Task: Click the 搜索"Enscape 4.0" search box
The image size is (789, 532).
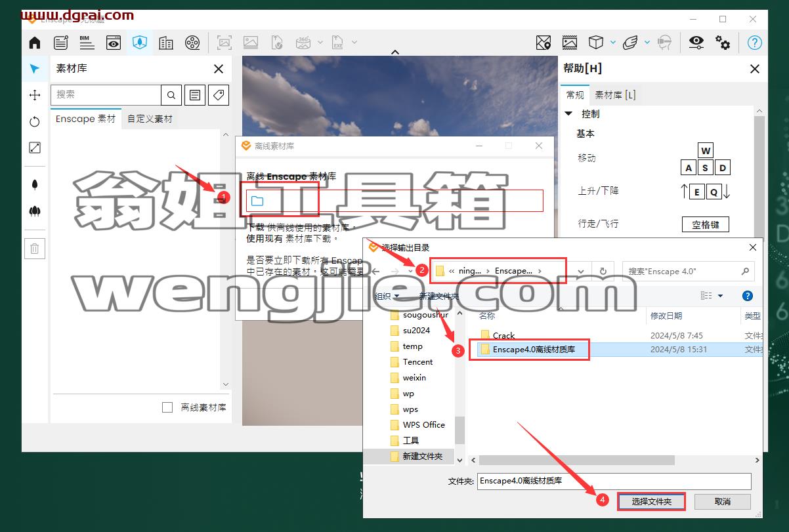Action: (688, 271)
